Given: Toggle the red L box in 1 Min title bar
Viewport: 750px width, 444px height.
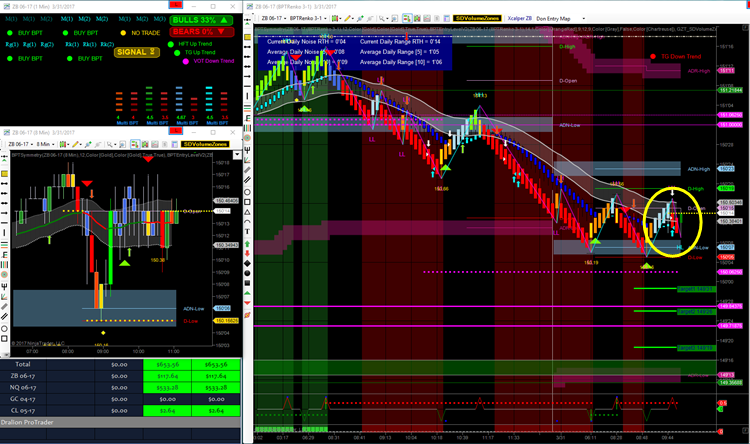Looking at the screenshot, I should coord(176,4).
